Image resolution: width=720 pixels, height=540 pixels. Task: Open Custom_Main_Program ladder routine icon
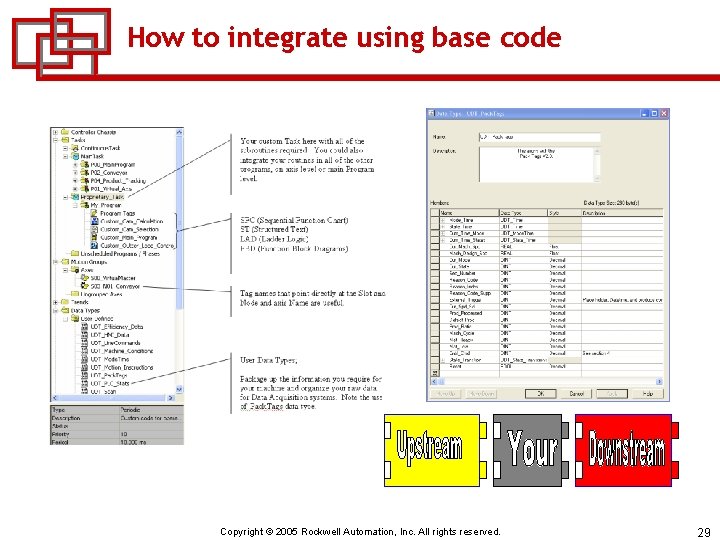coord(94,237)
